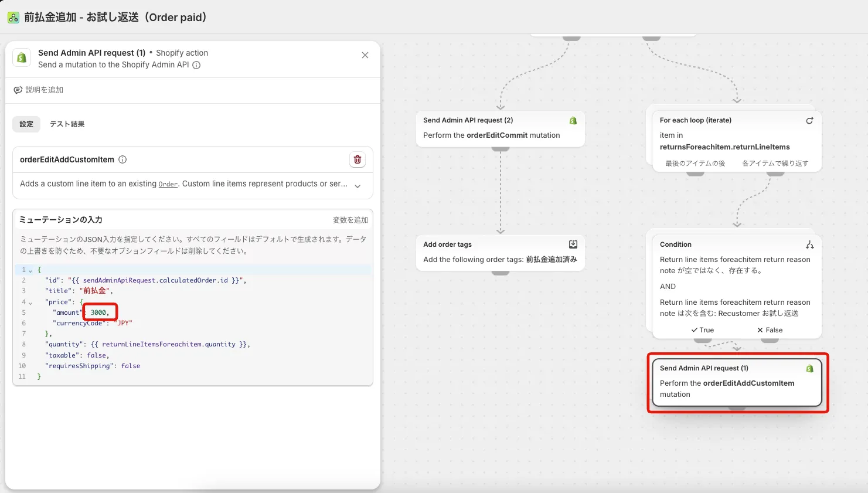Delete the orderEditAddCustomItem mutation with trash icon
Image resolution: width=868 pixels, height=493 pixels.
[x=358, y=159]
